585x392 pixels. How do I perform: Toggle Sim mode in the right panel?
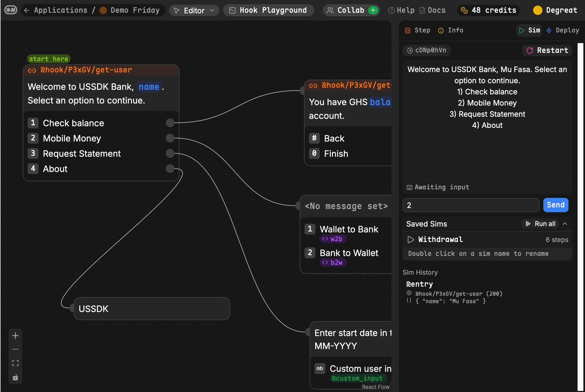529,30
